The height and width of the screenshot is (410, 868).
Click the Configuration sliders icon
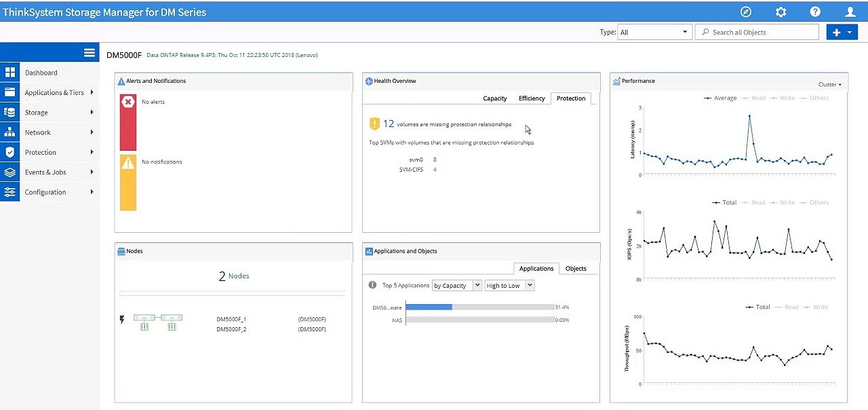click(x=9, y=192)
